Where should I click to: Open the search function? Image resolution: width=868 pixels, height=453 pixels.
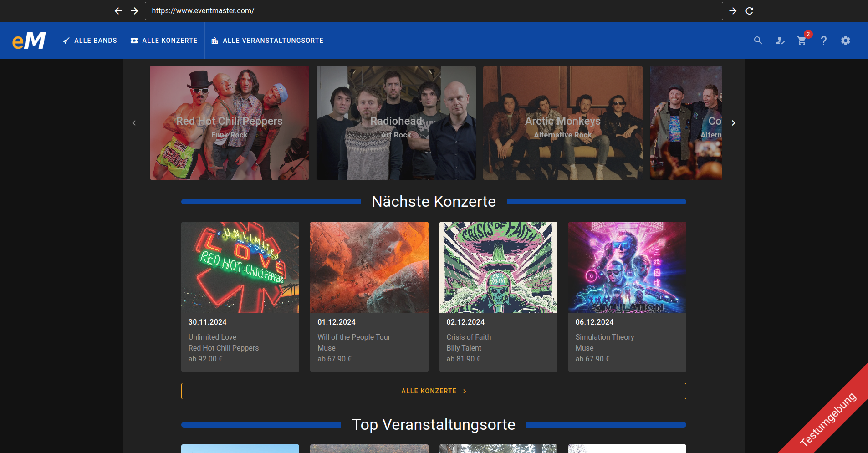tap(758, 41)
